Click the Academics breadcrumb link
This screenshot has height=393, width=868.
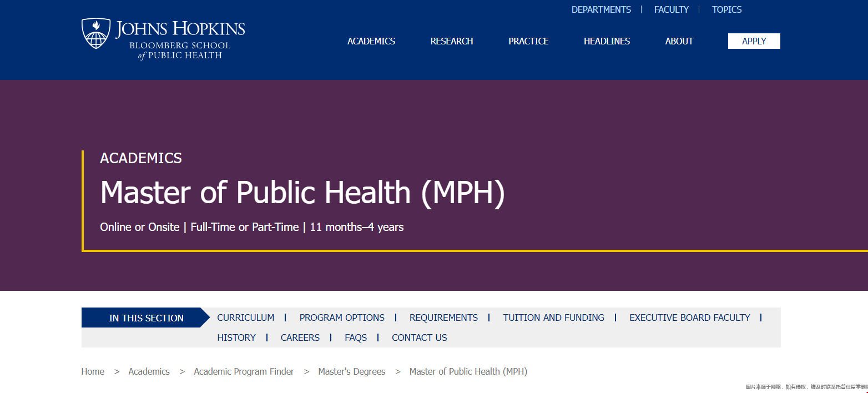click(149, 371)
